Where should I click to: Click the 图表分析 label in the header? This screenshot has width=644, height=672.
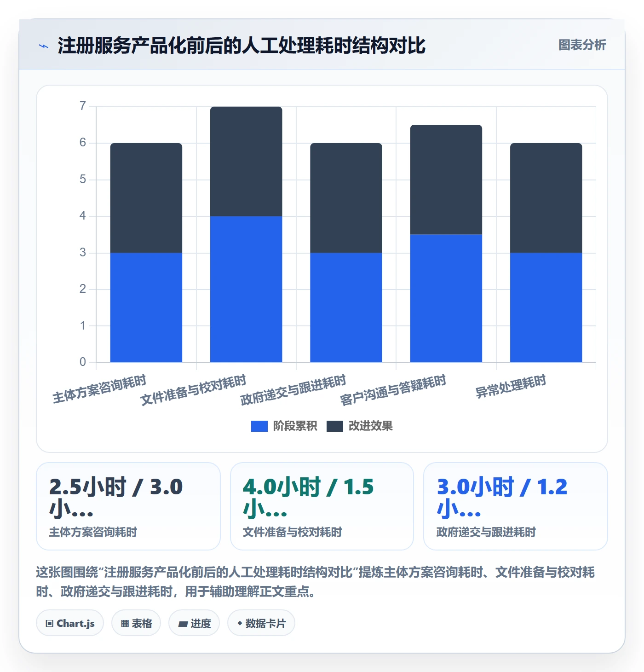pos(582,45)
